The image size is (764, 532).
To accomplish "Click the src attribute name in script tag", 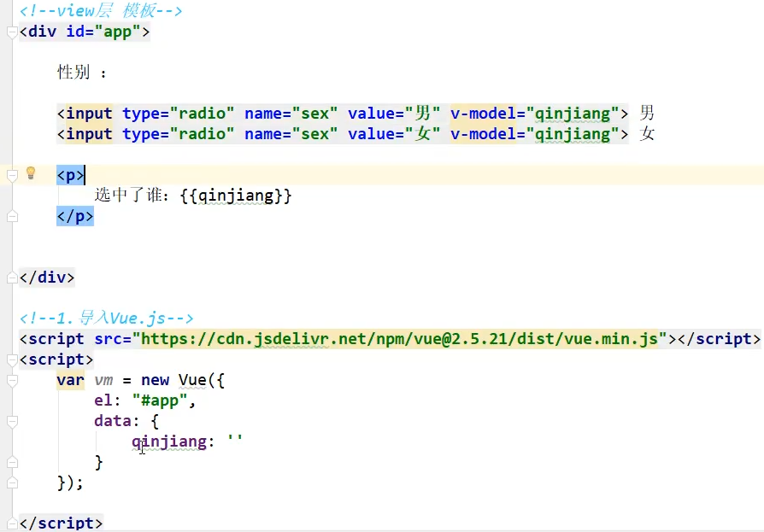I will 109,339.
